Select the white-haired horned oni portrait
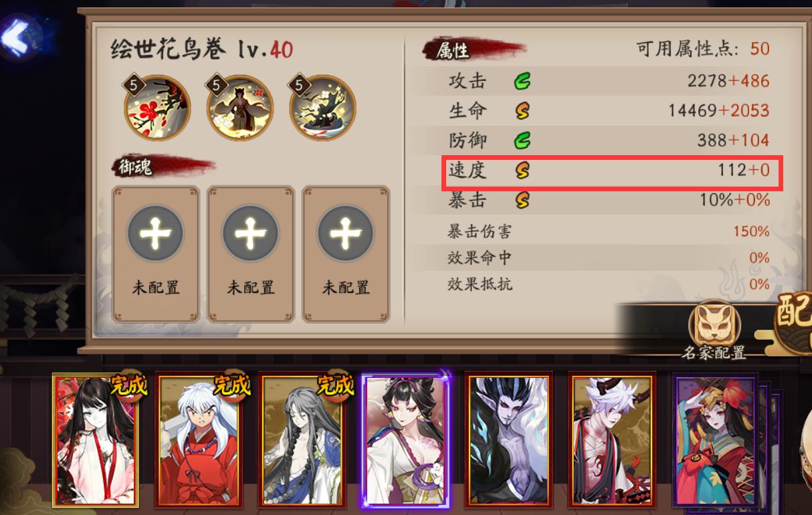 coord(612,440)
